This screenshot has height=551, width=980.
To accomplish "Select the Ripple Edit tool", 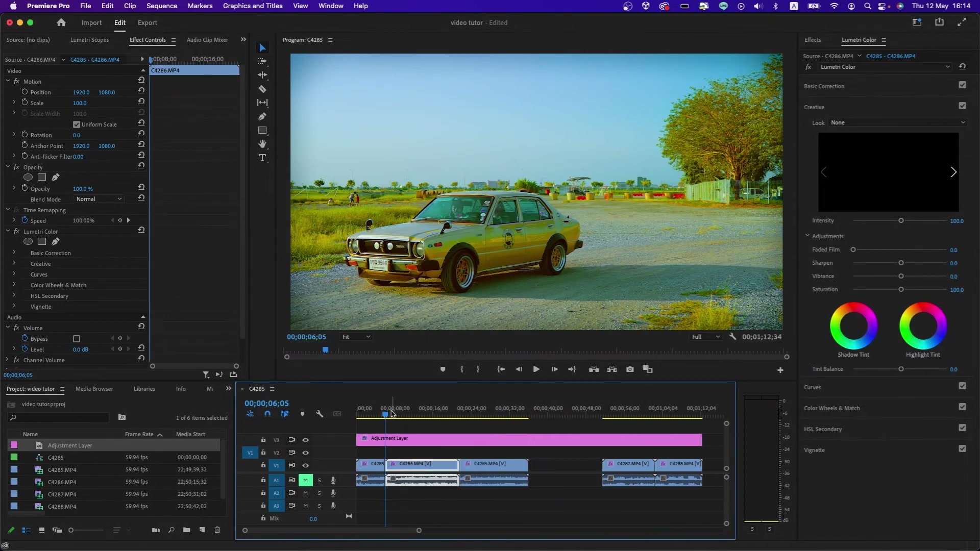I will [x=262, y=75].
